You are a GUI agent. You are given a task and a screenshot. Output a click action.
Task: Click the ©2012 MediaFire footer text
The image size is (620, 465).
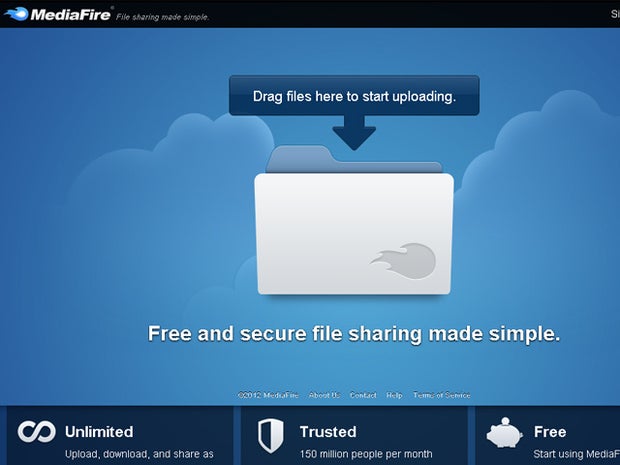coord(269,395)
